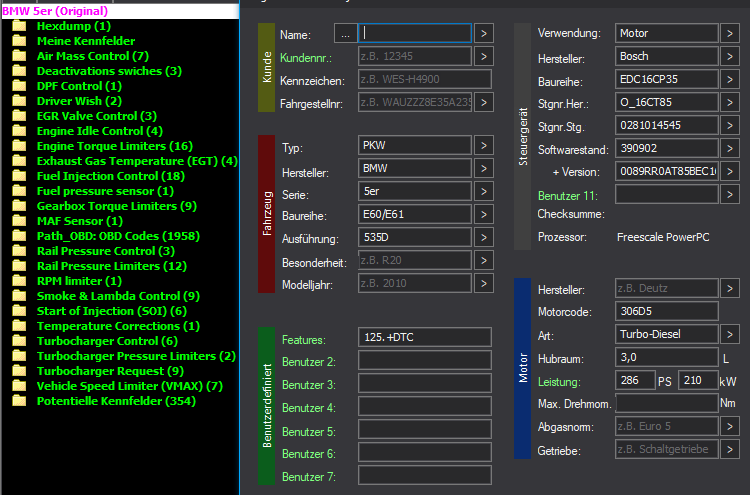This screenshot has width=750, height=495.
Task: Click the Meine Kennfelder folder icon
Action: tap(19, 41)
